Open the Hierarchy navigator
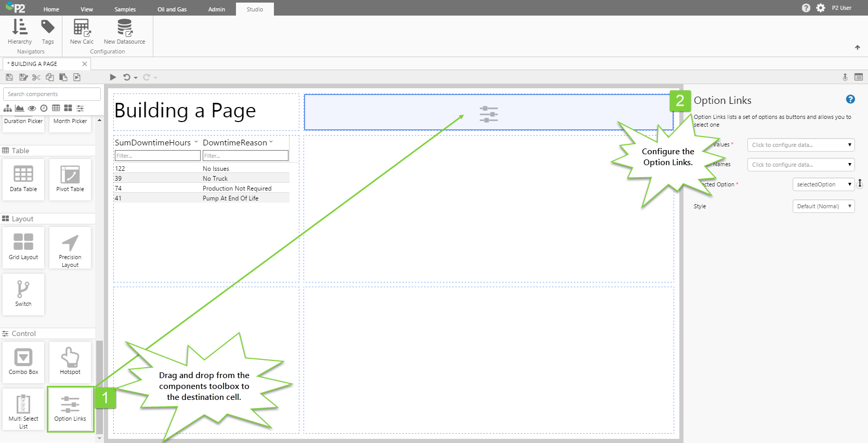The image size is (868, 443). [x=20, y=32]
